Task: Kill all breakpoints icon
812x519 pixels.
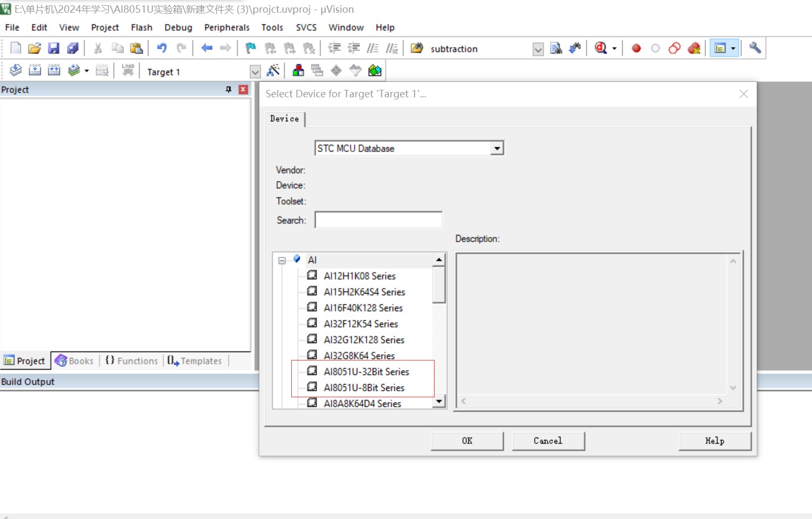Action: point(694,48)
